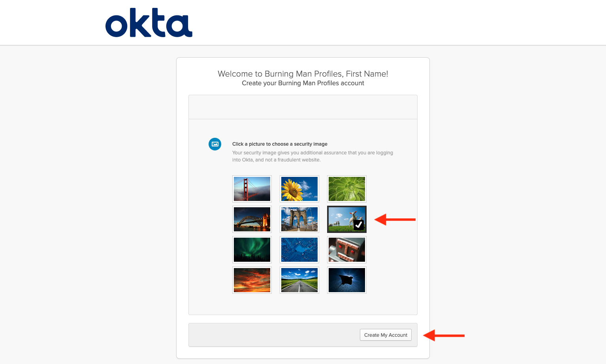Viewport: 606px width, 364px height.
Task: Click the Okta logo
Action: [x=149, y=23]
